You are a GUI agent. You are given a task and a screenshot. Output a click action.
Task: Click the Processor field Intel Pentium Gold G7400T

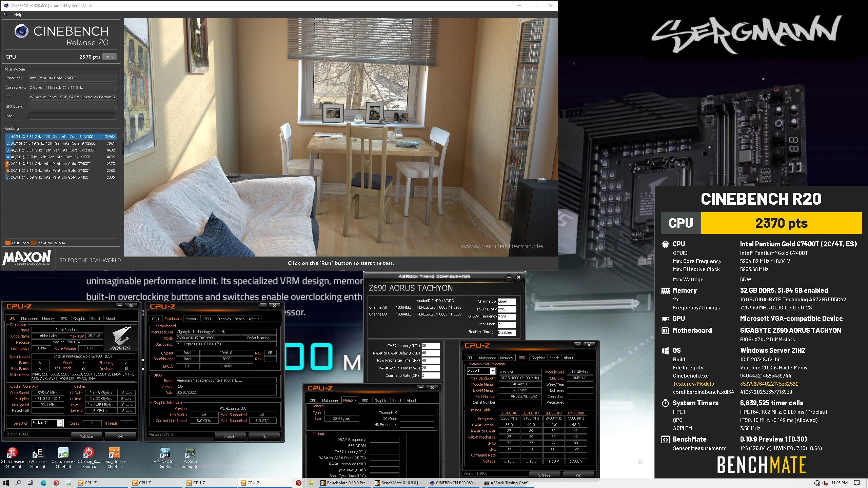(x=72, y=78)
